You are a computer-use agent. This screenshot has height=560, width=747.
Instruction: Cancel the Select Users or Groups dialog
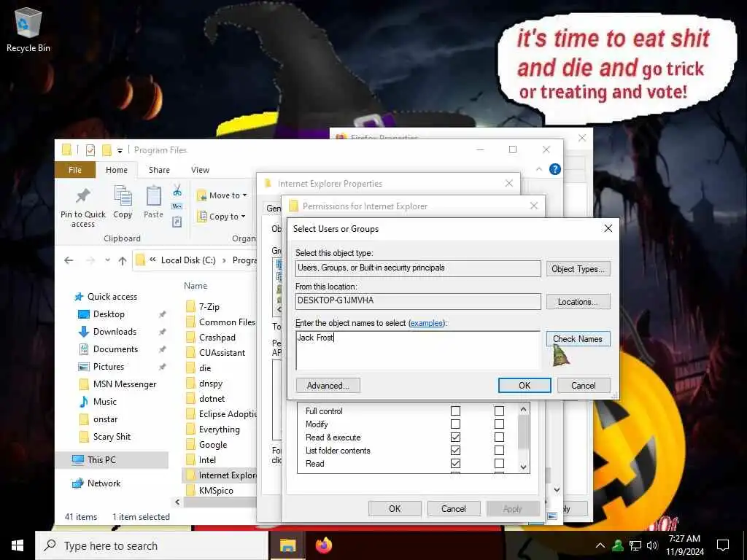pyautogui.click(x=584, y=385)
